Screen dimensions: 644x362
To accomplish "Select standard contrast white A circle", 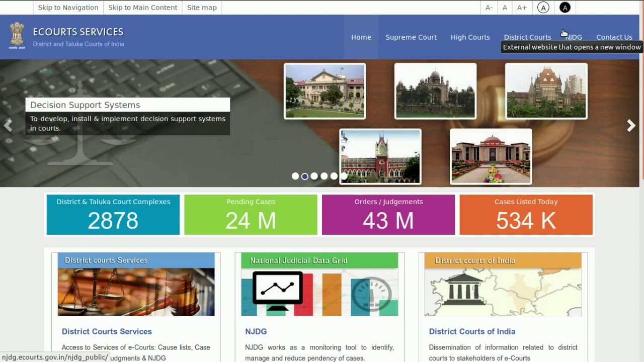I will pyautogui.click(x=543, y=8).
